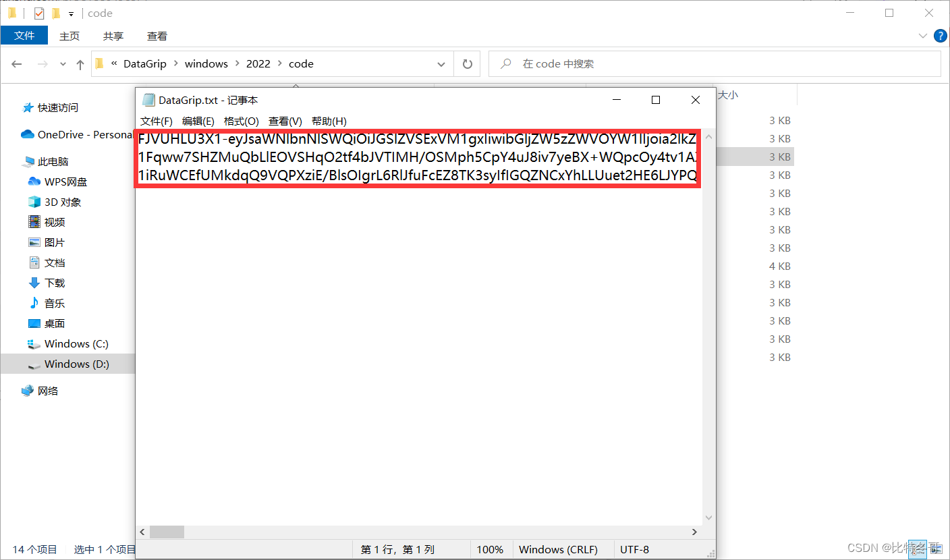Viewport: 950px width, 560px height.
Task: Switch to the 共享 ribbon tab
Action: click(113, 36)
